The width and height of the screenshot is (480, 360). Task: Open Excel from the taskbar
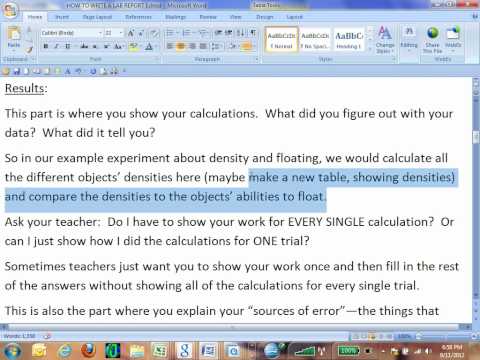160,351
